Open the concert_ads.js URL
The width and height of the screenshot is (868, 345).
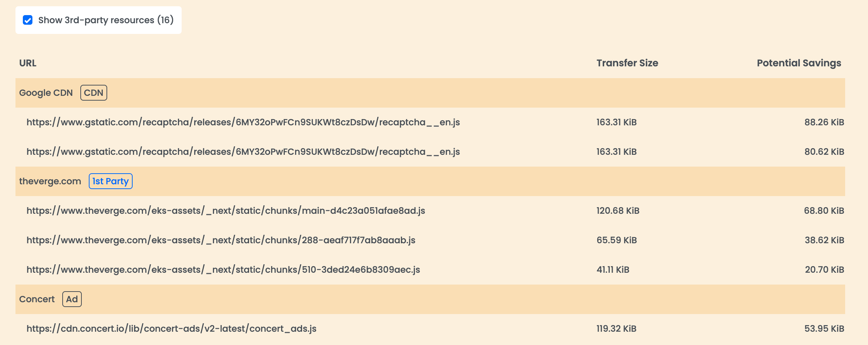coord(171,329)
